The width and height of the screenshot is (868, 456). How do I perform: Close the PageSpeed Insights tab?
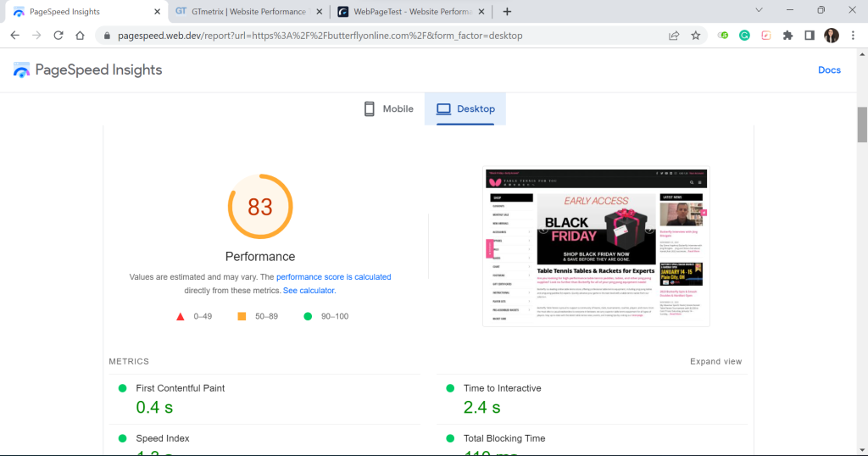157,12
